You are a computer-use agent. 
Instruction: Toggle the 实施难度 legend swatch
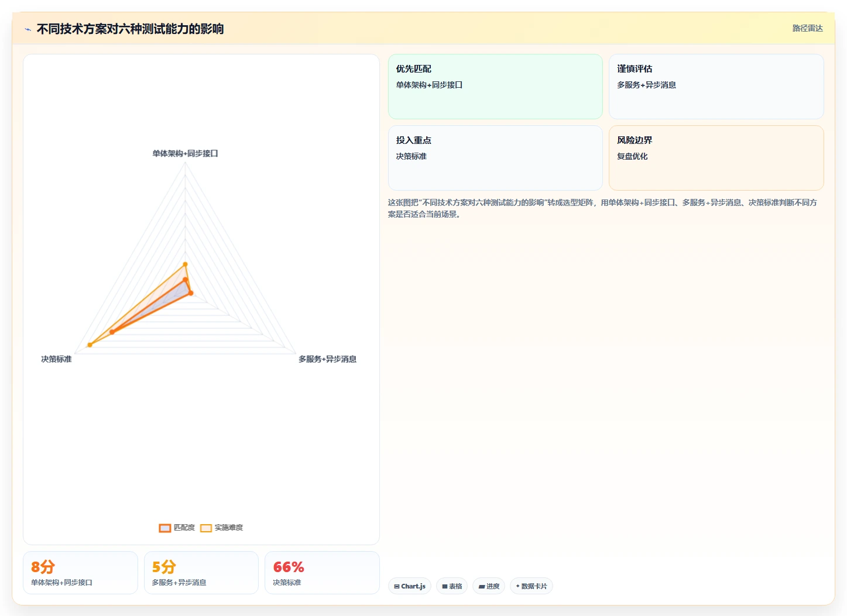(206, 528)
